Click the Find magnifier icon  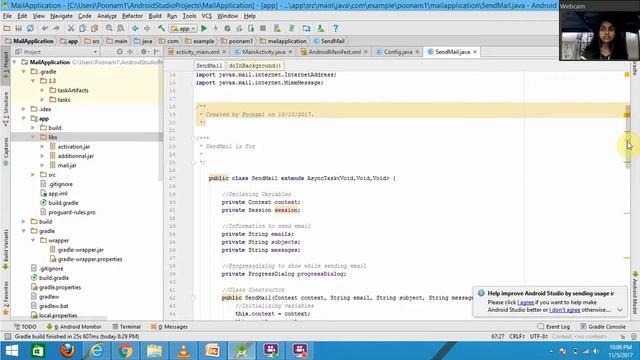(109, 28)
